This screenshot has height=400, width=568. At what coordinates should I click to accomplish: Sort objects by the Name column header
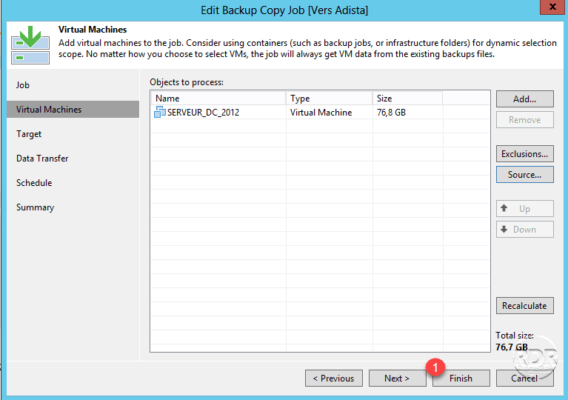click(218, 99)
